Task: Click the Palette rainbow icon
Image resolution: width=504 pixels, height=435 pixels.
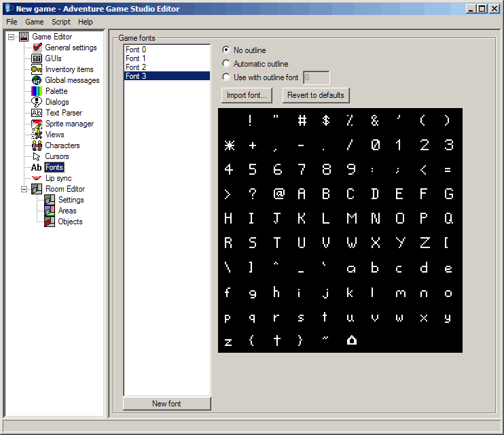Action: tap(37, 91)
